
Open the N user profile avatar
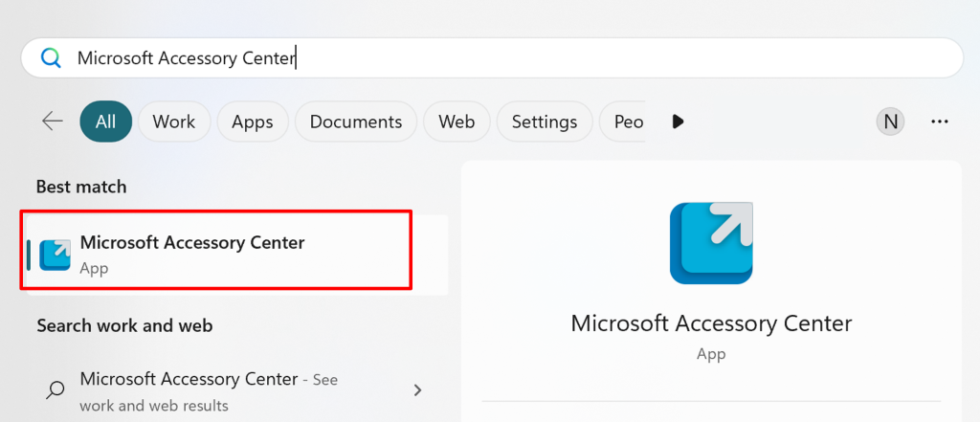coord(891,122)
